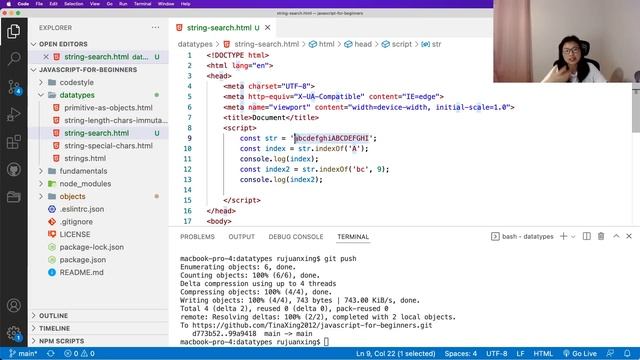The image size is (640, 360).
Task: Open package-lock.json file
Action: point(91,247)
